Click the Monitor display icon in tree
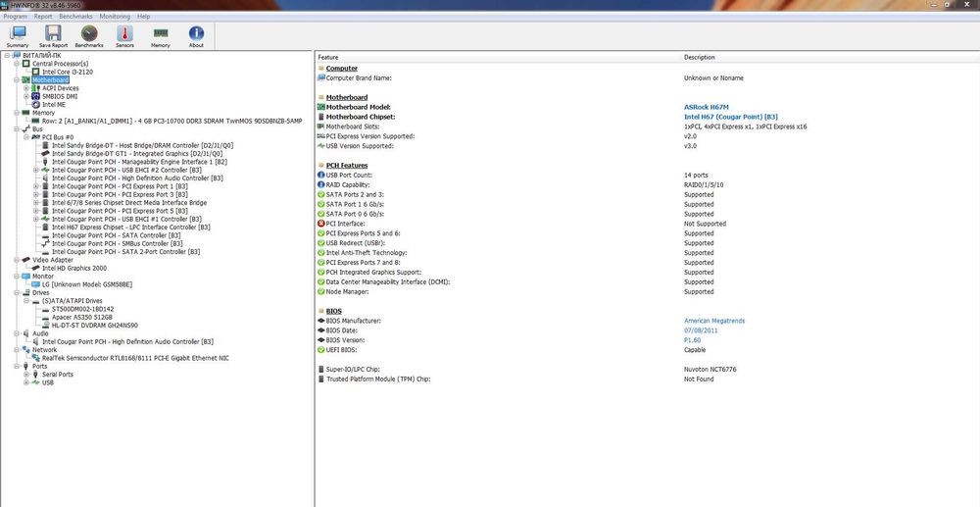The width and height of the screenshot is (980, 507). tap(26, 276)
